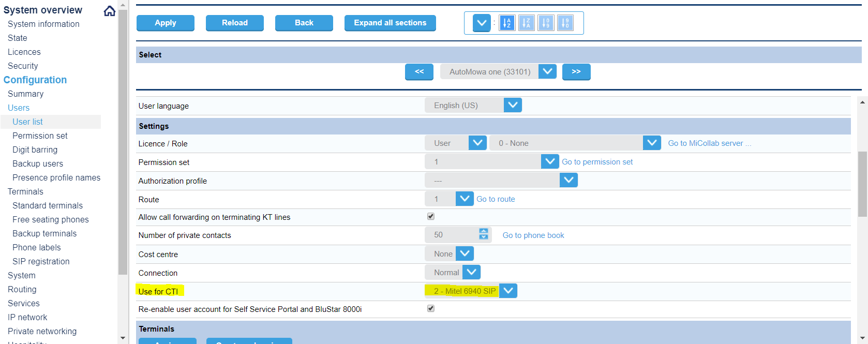Click the Apply button
This screenshot has height=344, width=868.
coord(165,23)
